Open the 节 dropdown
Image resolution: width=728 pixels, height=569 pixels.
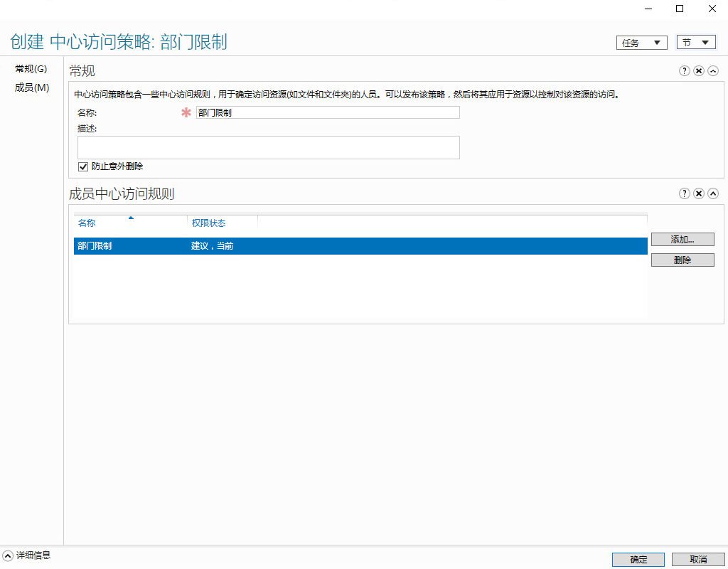pyautogui.click(x=695, y=42)
